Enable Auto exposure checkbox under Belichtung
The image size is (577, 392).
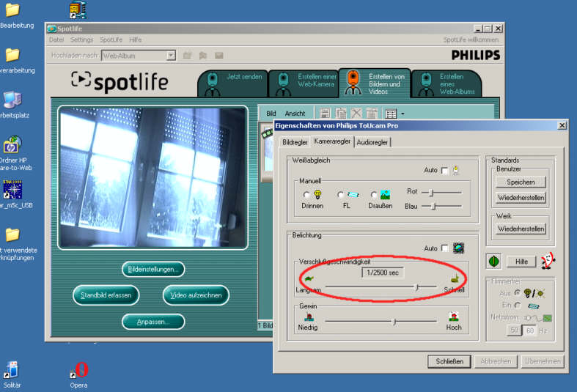[x=444, y=248]
